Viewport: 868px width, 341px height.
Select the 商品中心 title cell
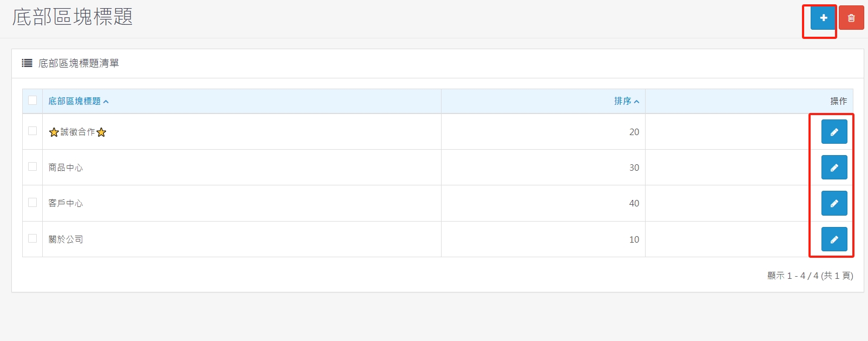(x=242, y=168)
